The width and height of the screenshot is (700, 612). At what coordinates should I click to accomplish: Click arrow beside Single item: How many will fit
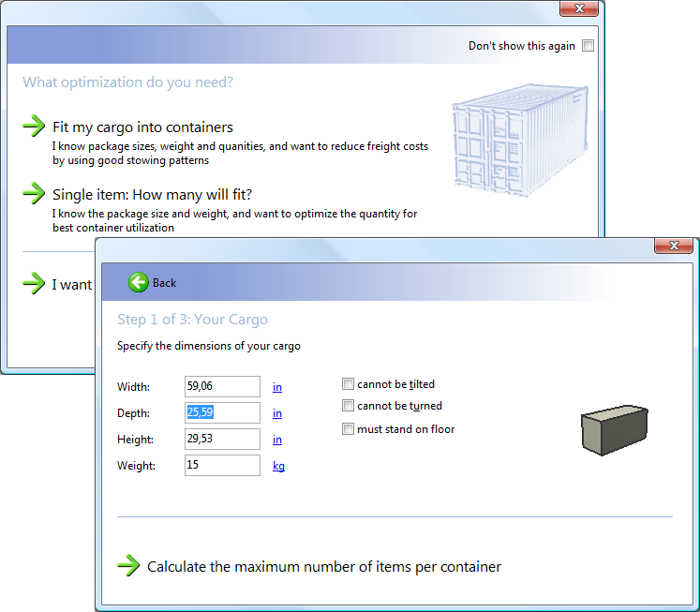[34, 194]
